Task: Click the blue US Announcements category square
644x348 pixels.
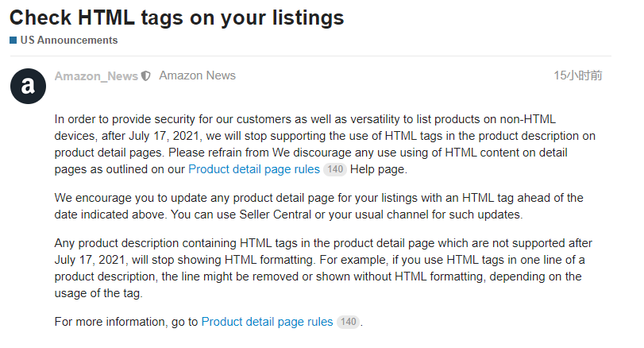Action: (13, 40)
